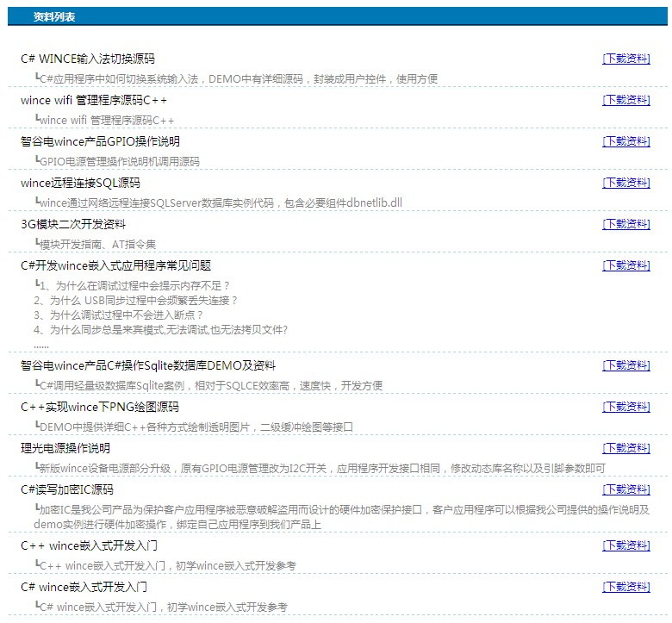Download the Sqlite数据库DEMO及资料 resource

click(x=626, y=365)
